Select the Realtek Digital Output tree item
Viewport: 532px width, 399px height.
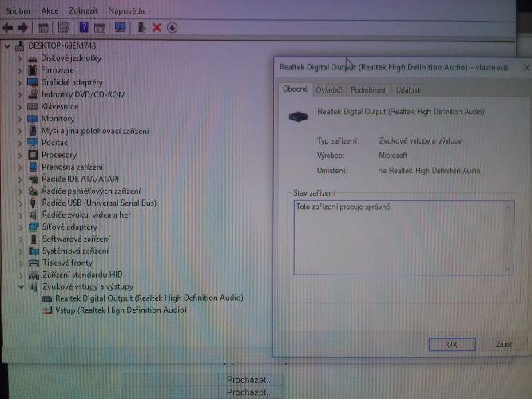click(149, 298)
